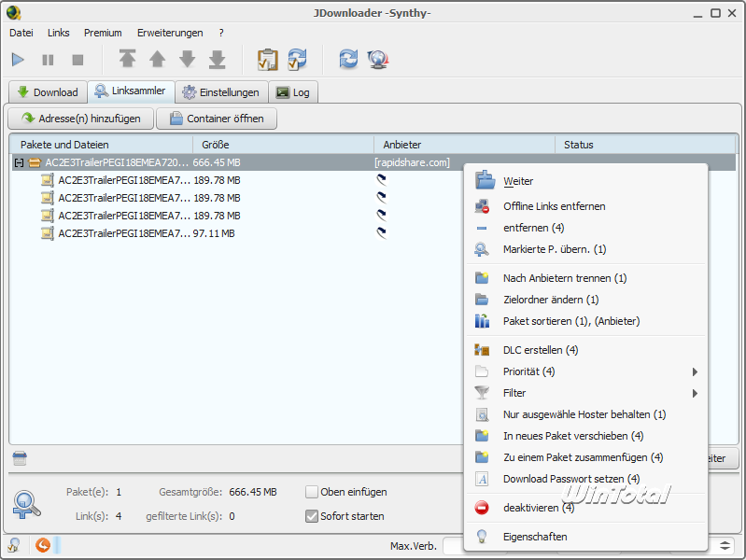The image size is (746, 560).
Task: Choose In neues Paket verschieben (4)
Action: pos(585,436)
